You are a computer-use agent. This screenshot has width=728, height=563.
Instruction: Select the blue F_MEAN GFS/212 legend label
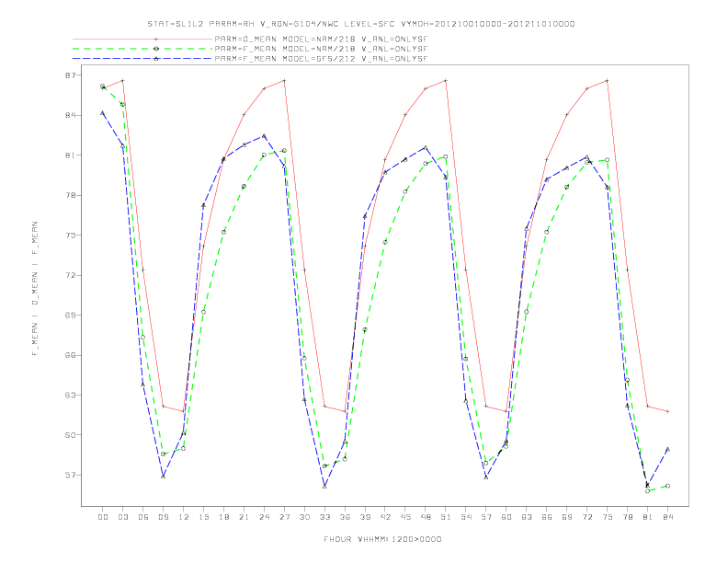tap(321, 59)
